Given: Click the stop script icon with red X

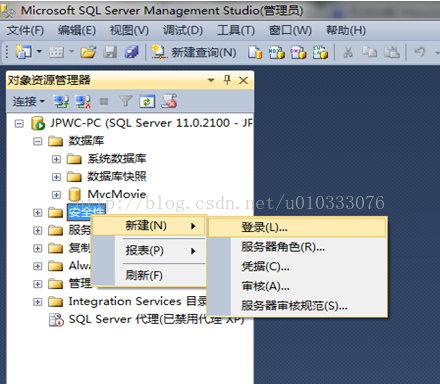Looking at the screenshot, I should 169,101.
